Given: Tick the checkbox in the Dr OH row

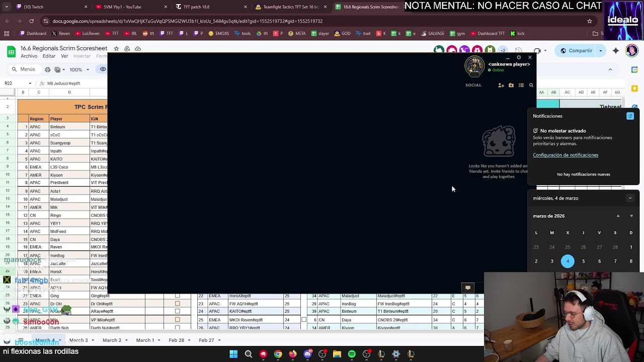Looking at the screenshot, I should click(x=177, y=304).
